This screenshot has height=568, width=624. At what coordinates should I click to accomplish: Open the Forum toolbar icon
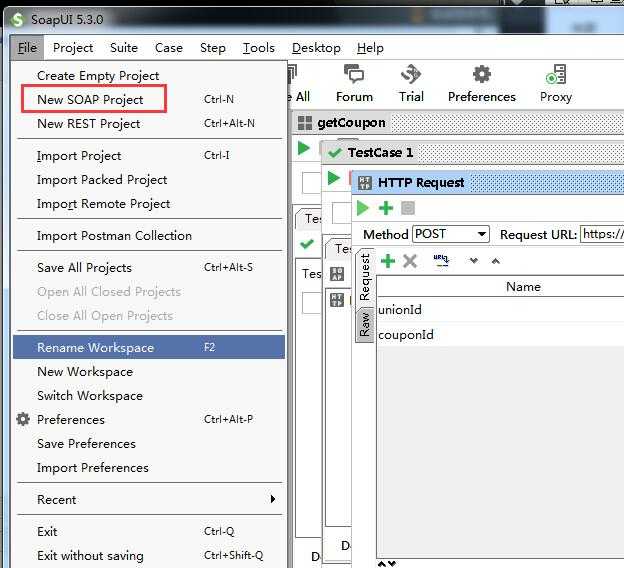(x=354, y=84)
